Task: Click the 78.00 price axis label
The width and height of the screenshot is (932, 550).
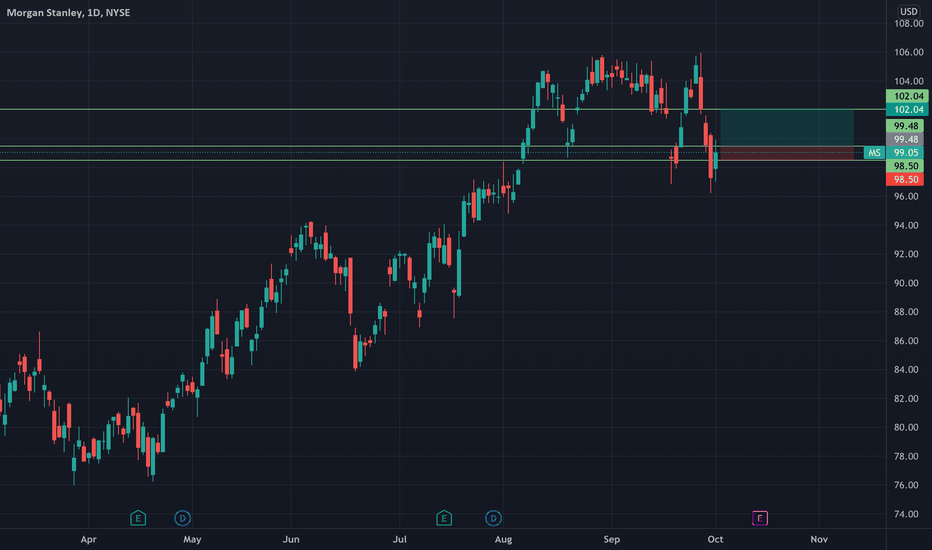Action: click(x=906, y=456)
